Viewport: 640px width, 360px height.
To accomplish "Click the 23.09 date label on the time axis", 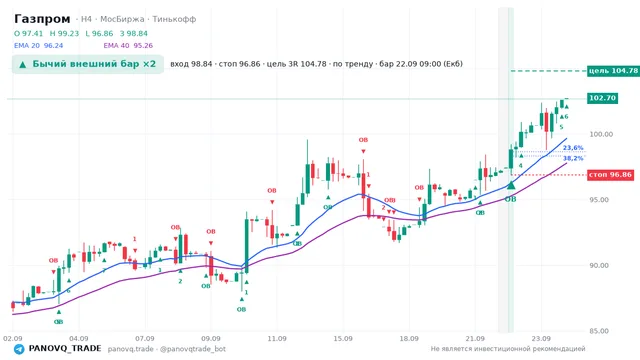I will 541,338.
